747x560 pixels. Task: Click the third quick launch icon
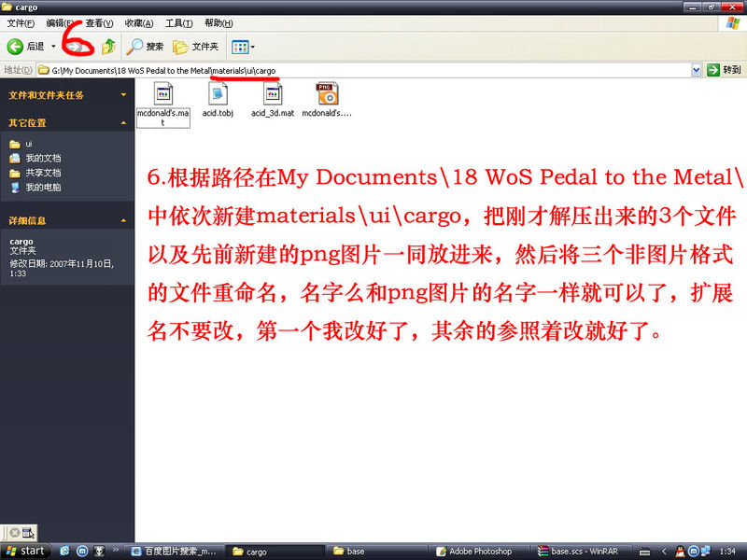click(99, 552)
